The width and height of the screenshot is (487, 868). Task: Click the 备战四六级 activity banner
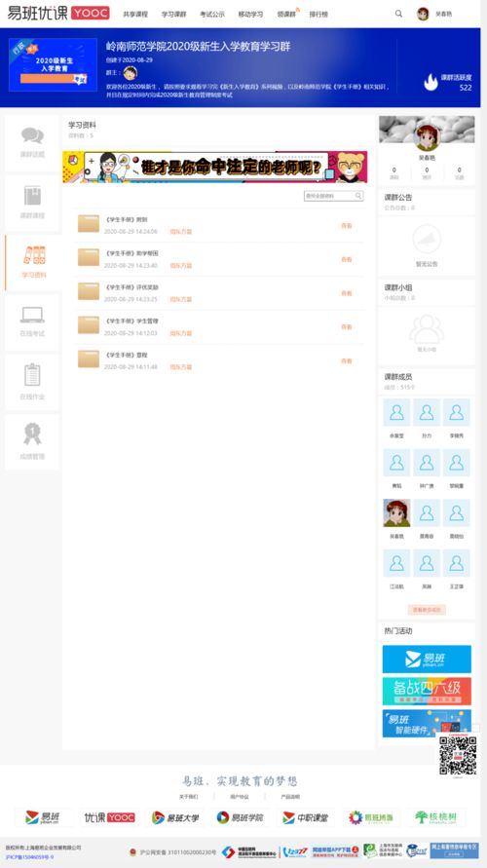click(x=427, y=691)
